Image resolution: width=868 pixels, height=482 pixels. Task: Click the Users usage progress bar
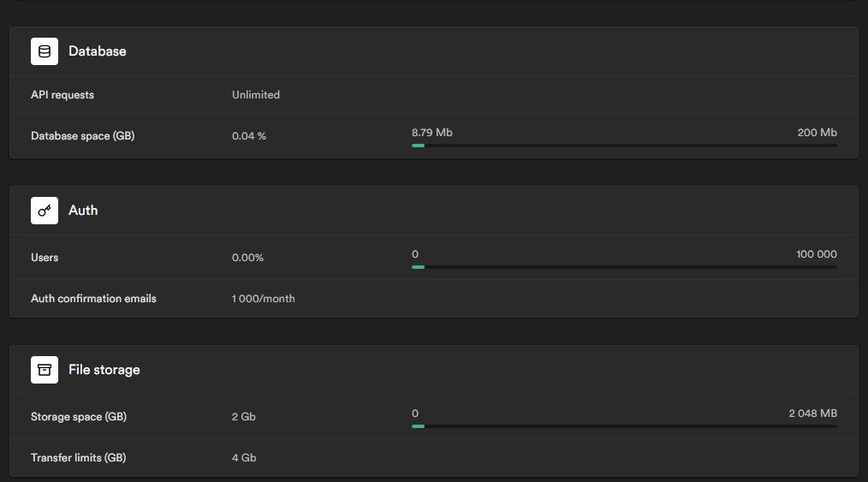624,267
